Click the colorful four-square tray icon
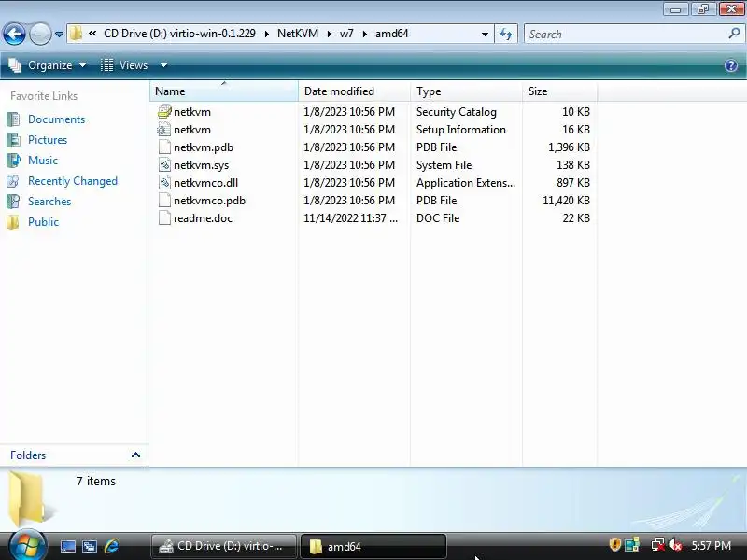Viewport: 747px width, 560px height. (x=632, y=545)
